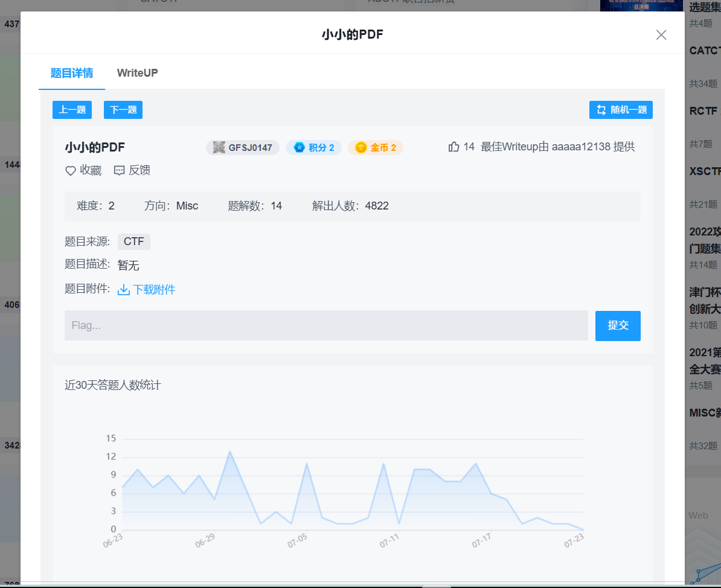Click the 下一题 next challenge button

pos(123,109)
